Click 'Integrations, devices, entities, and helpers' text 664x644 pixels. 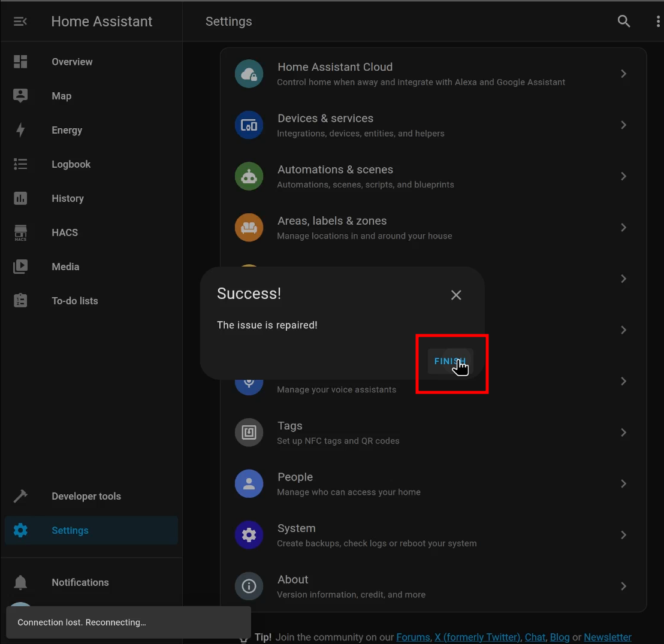(361, 134)
